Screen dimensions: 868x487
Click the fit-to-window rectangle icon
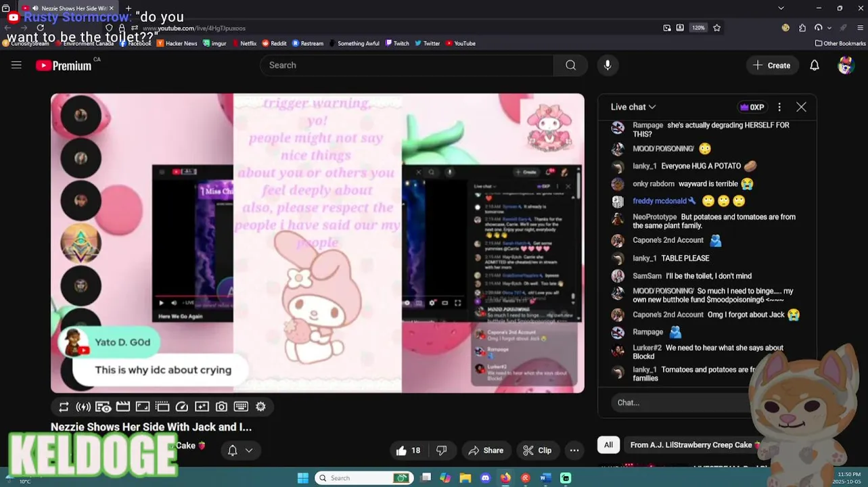tap(143, 407)
